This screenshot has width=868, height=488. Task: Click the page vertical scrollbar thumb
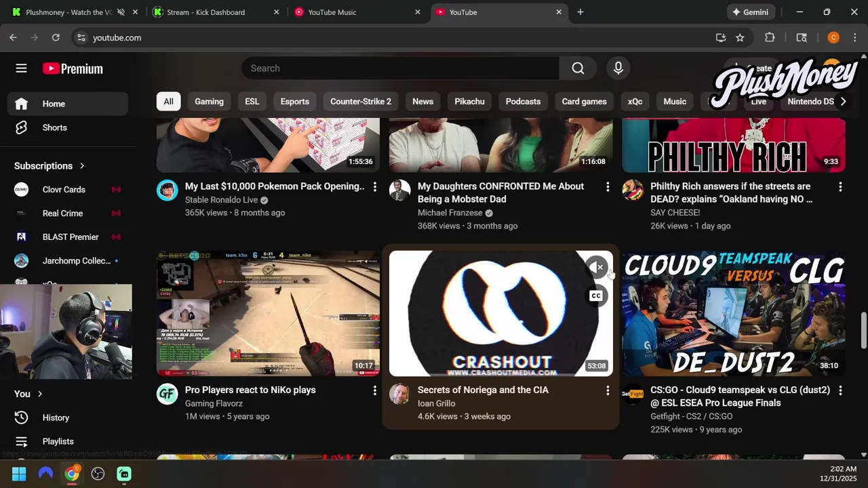[x=863, y=330]
